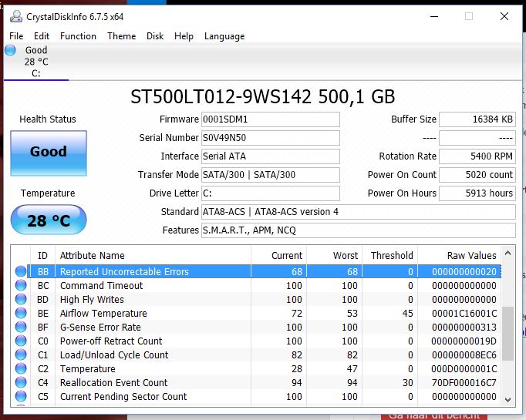Click status orb of Current Pending Sector Count row
This screenshot has width=526, height=420.
tap(21, 396)
